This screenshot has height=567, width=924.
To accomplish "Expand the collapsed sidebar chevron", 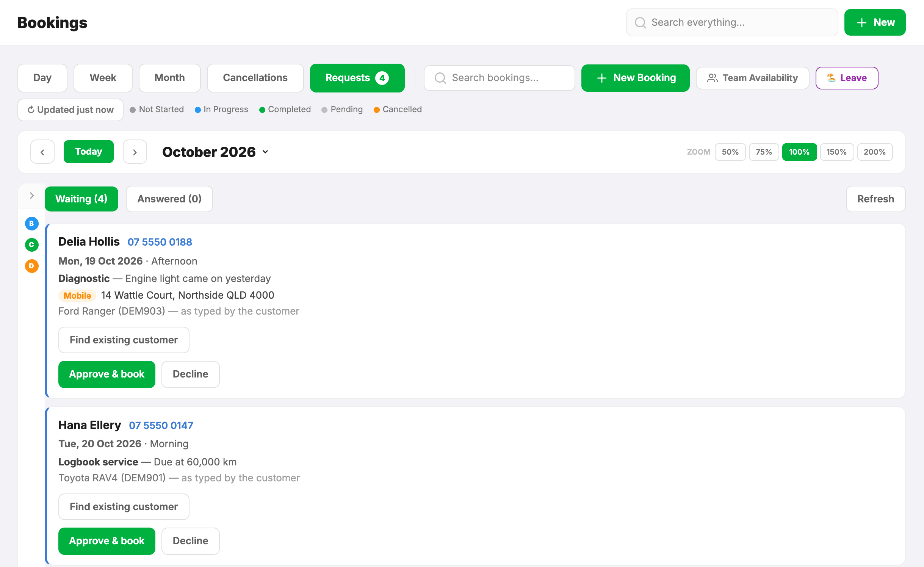I will 32,196.
